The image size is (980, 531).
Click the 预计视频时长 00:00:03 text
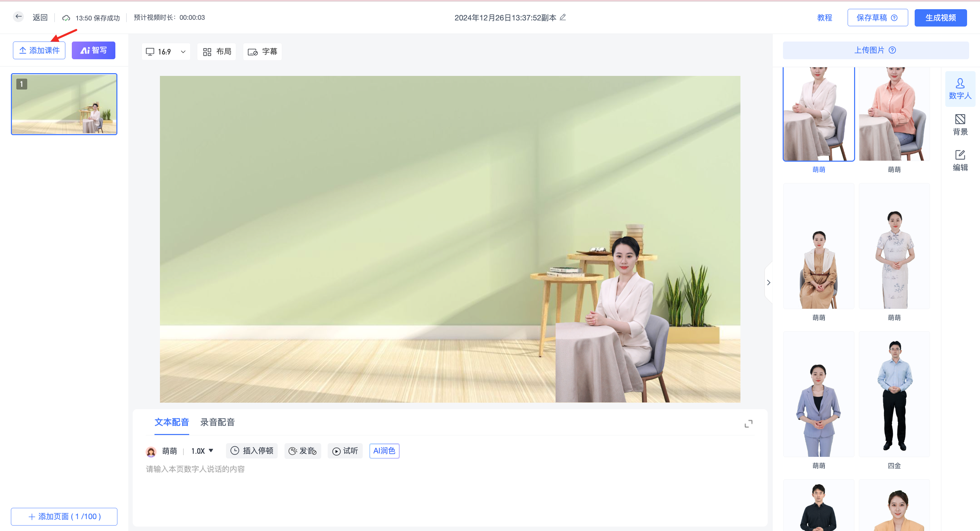(169, 17)
